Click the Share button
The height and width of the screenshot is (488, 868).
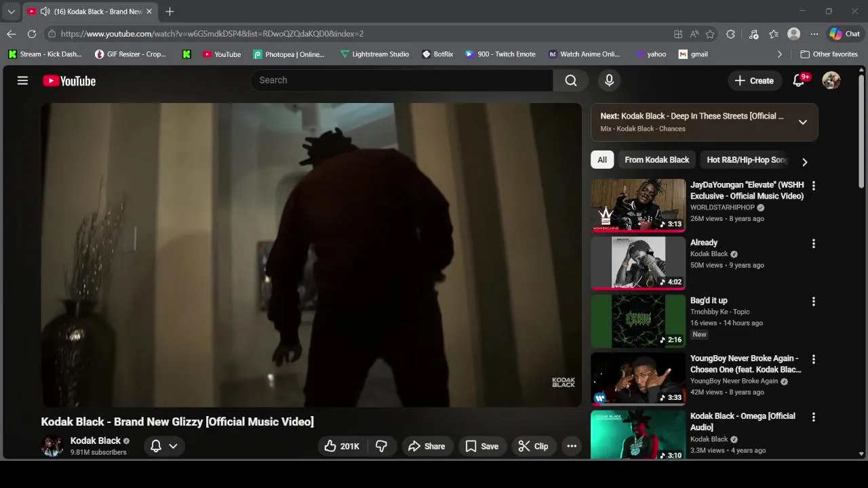pos(427,446)
